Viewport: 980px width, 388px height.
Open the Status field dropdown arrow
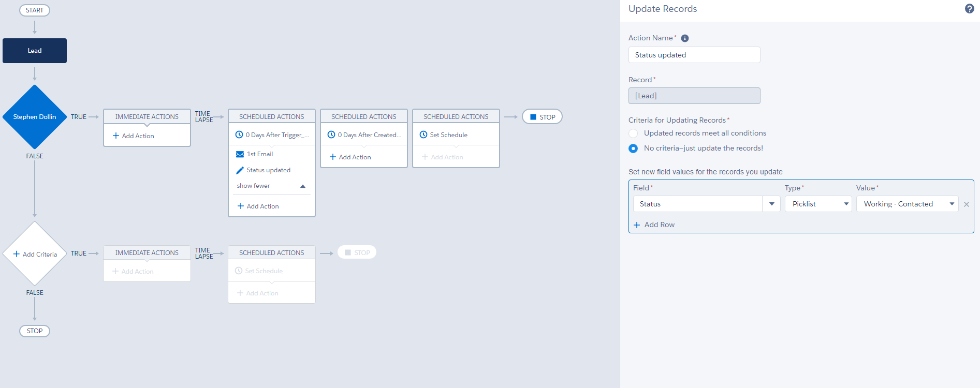[771, 204]
